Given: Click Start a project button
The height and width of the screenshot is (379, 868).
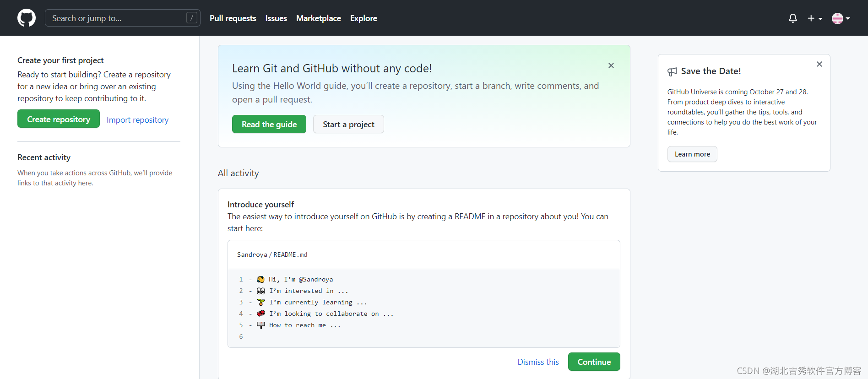Looking at the screenshot, I should coord(348,124).
